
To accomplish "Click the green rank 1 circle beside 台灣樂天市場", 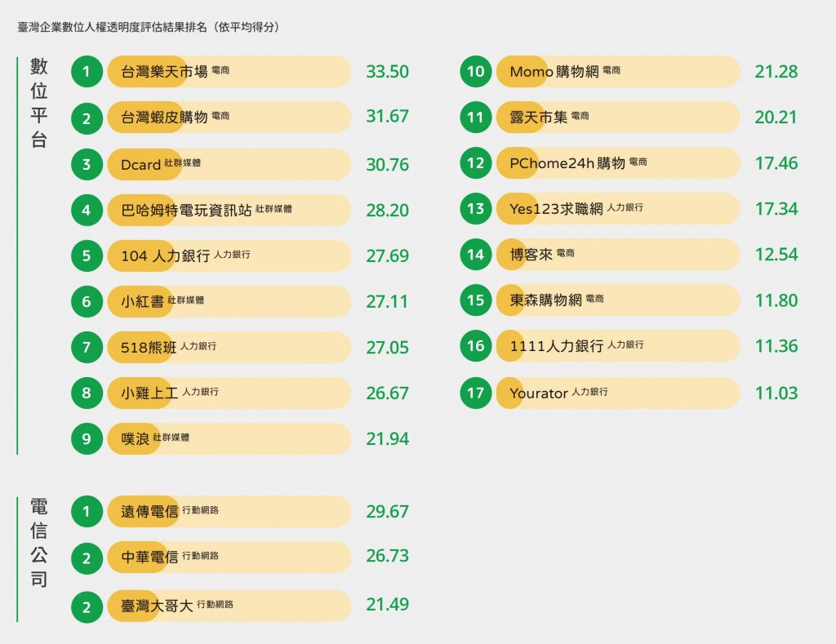I will point(87,72).
